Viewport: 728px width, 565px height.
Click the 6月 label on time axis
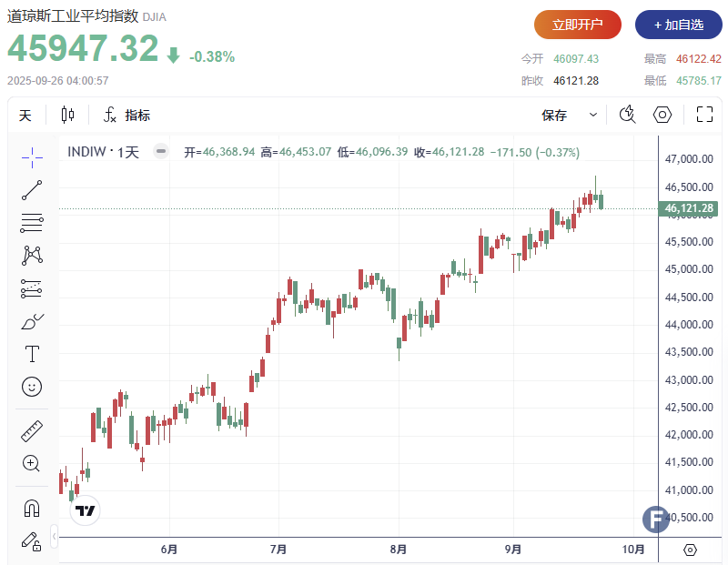point(169,550)
